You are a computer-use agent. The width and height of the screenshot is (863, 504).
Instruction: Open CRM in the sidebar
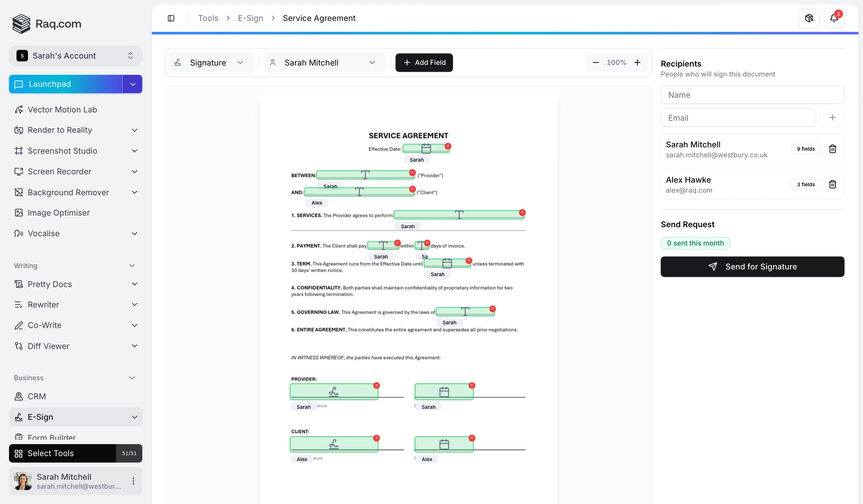(x=37, y=396)
